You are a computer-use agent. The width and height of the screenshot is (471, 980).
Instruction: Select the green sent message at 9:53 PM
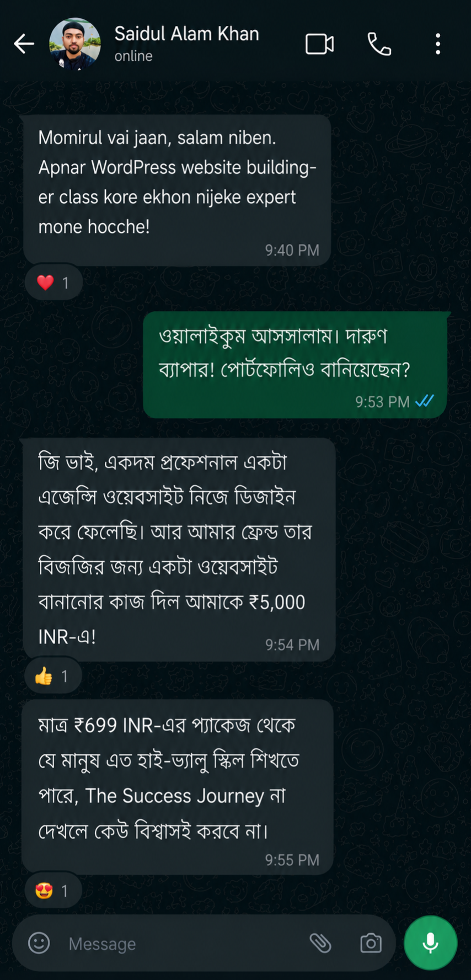click(x=295, y=365)
